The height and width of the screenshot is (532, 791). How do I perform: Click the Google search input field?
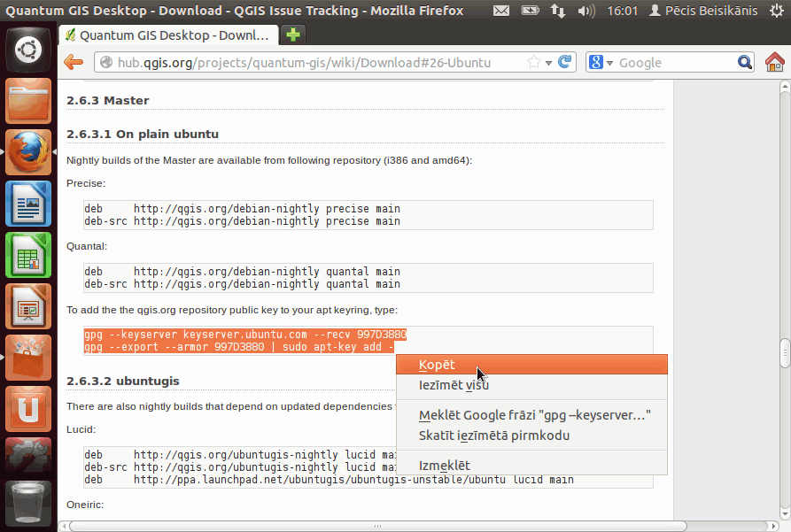(676, 63)
